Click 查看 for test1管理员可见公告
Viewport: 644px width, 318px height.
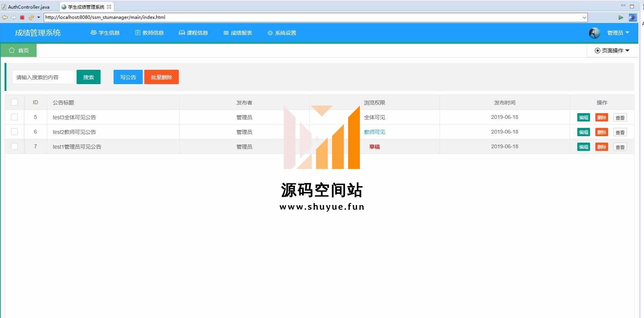click(x=620, y=147)
